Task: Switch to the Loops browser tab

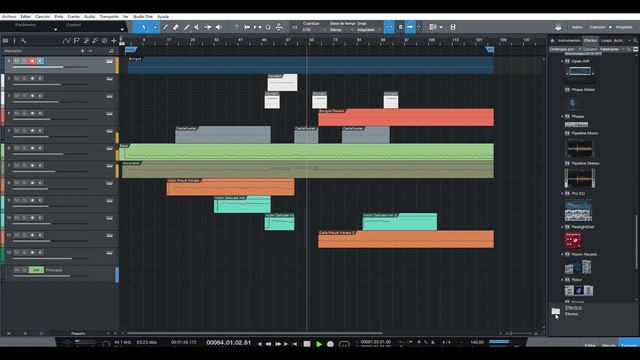Action: 606,40
